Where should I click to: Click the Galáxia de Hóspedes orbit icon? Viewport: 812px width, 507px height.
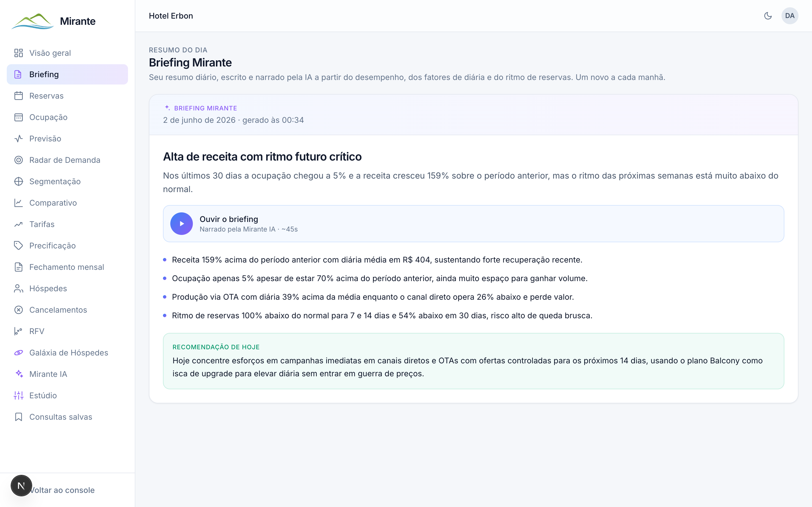[x=18, y=353]
